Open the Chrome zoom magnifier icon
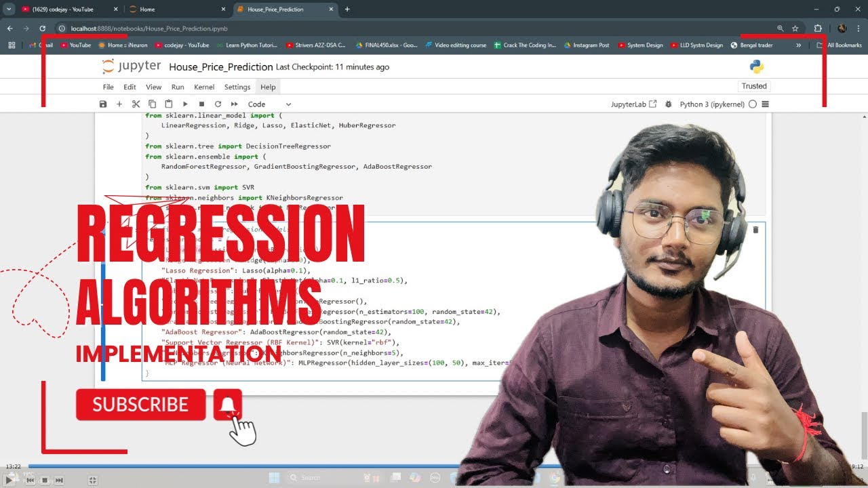The height and width of the screenshot is (488, 868). point(780,28)
